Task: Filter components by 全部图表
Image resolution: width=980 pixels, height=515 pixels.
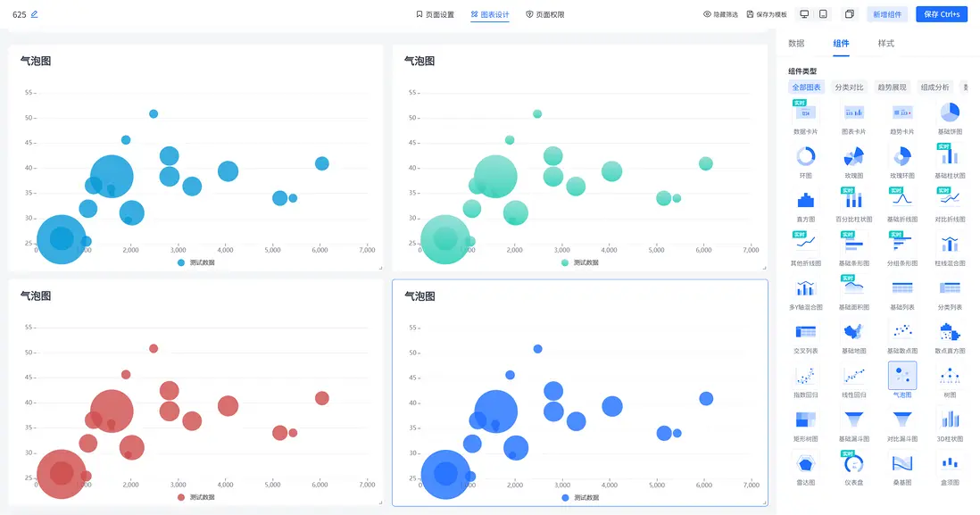Action: click(806, 87)
